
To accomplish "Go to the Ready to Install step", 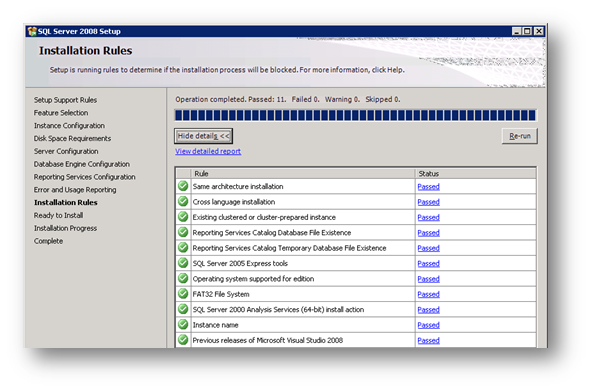I will point(58,215).
